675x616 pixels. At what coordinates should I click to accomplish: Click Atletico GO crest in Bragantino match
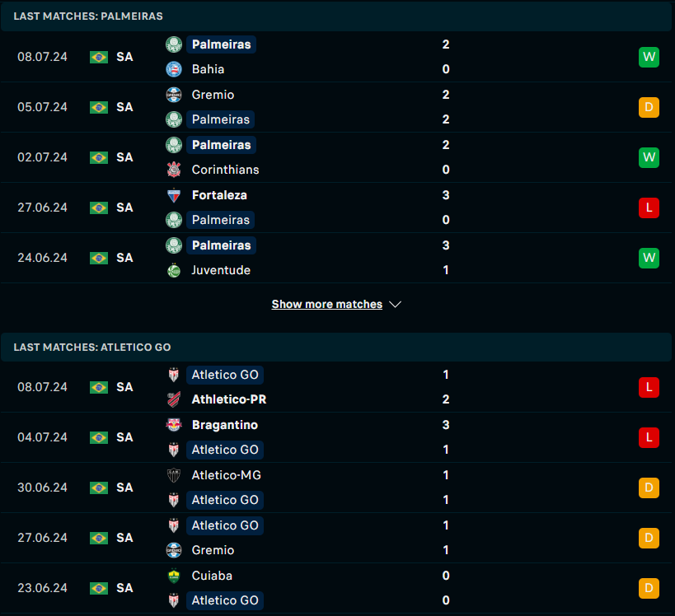tap(174, 450)
